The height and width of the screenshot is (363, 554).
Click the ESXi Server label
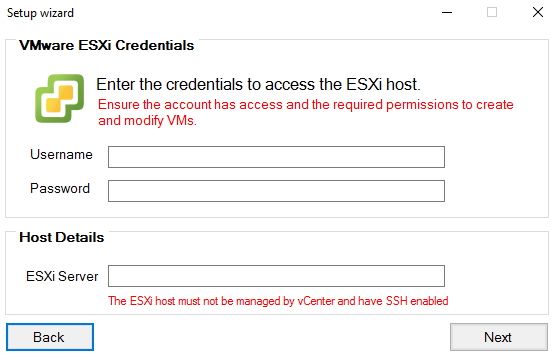click(62, 276)
